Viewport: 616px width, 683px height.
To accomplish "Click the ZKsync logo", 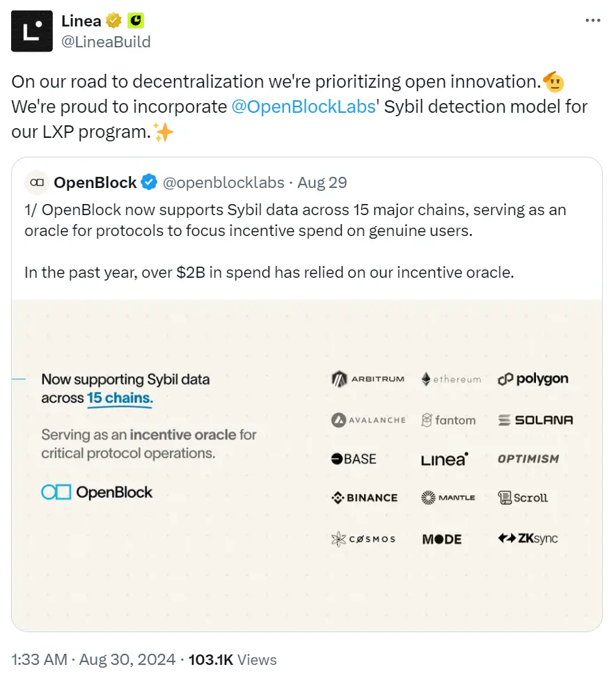I will pyautogui.click(x=528, y=538).
